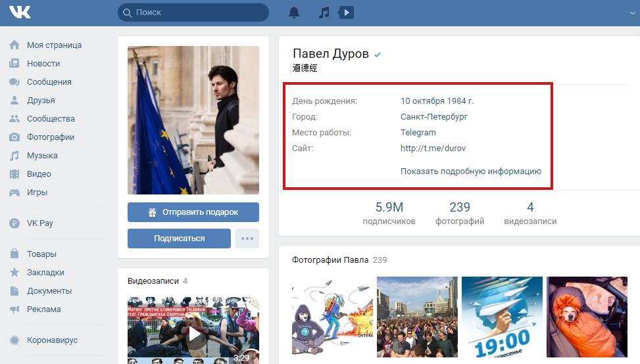Open the video player icon in header
The height and width of the screenshot is (364, 640).
coord(346,12)
